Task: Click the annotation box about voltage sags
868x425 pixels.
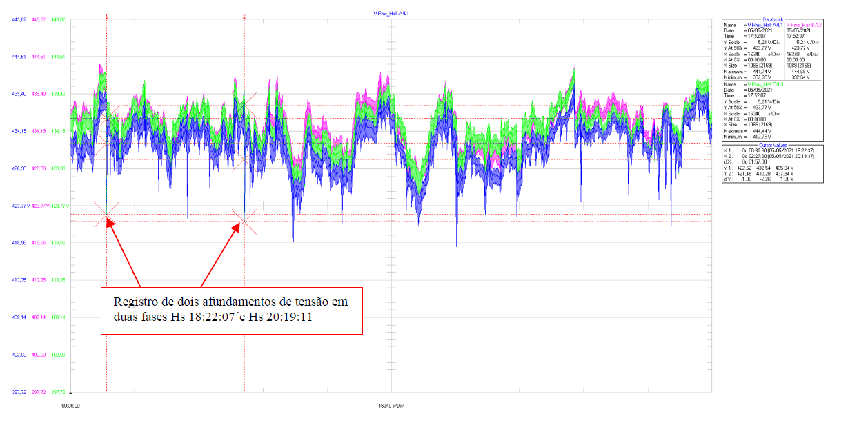Action: (232, 310)
